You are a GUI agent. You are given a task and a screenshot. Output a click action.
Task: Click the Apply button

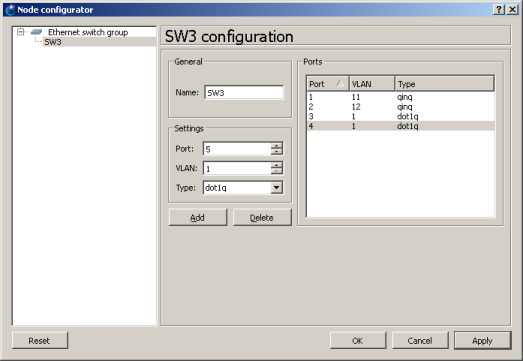click(x=482, y=341)
